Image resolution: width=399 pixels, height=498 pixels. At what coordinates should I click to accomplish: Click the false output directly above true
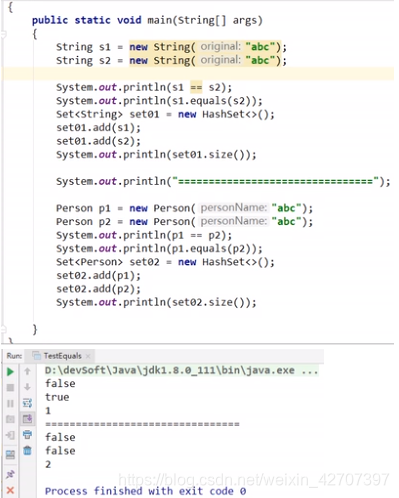60,384
